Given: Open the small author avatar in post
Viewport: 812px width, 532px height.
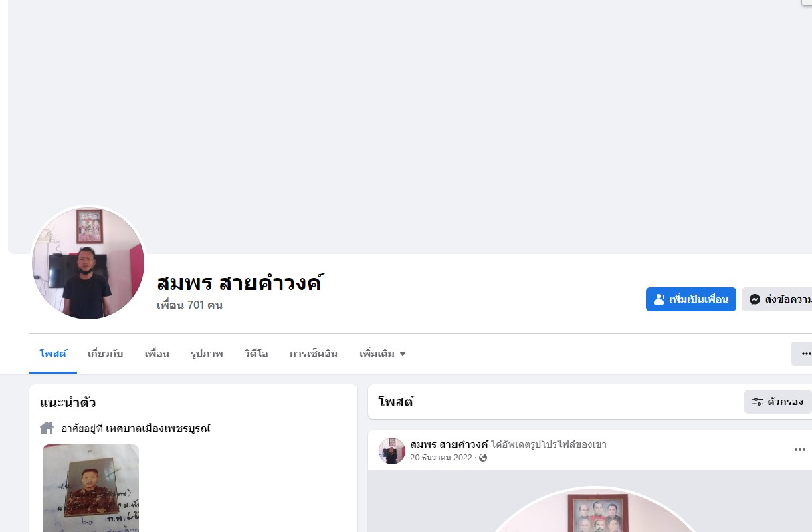Looking at the screenshot, I should click(392, 451).
